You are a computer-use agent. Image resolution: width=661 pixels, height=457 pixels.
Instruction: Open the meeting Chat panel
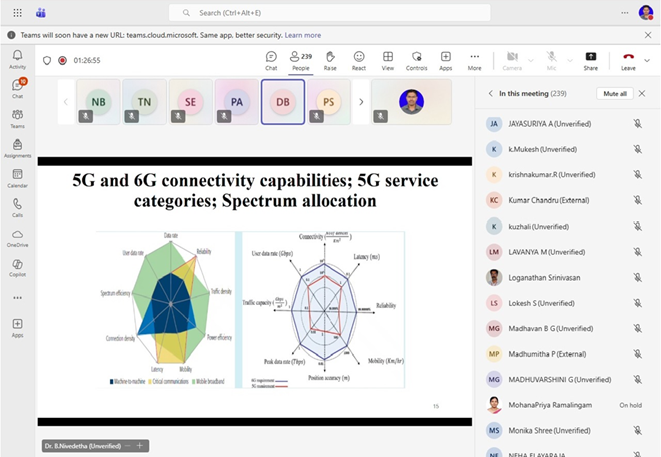pyautogui.click(x=271, y=59)
